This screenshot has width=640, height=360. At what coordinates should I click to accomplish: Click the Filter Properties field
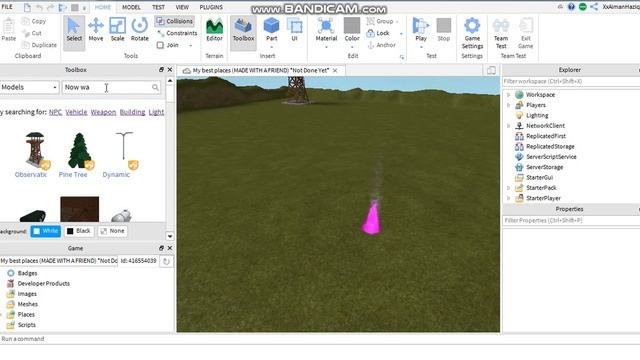[570, 220]
